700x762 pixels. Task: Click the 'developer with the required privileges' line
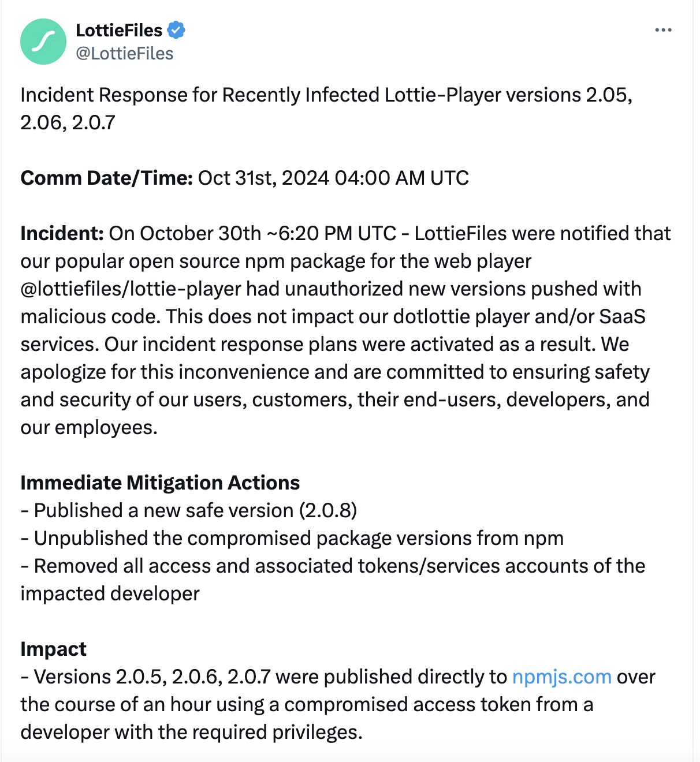191,732
